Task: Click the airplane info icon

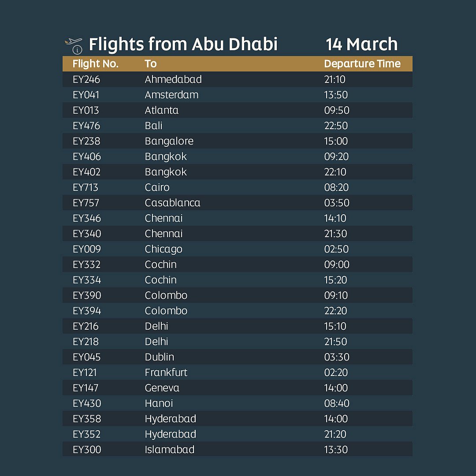Action: [74, 45]
